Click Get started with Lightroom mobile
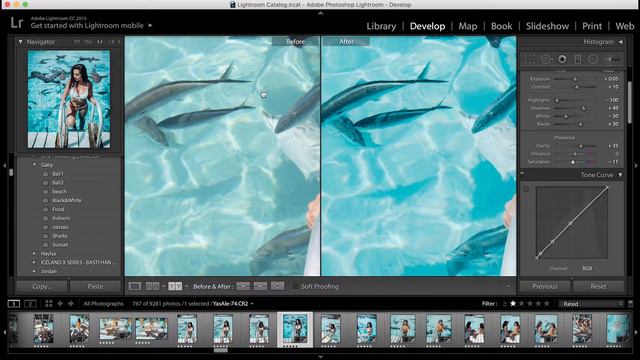 pyautogui.click(x=87, y=25)
